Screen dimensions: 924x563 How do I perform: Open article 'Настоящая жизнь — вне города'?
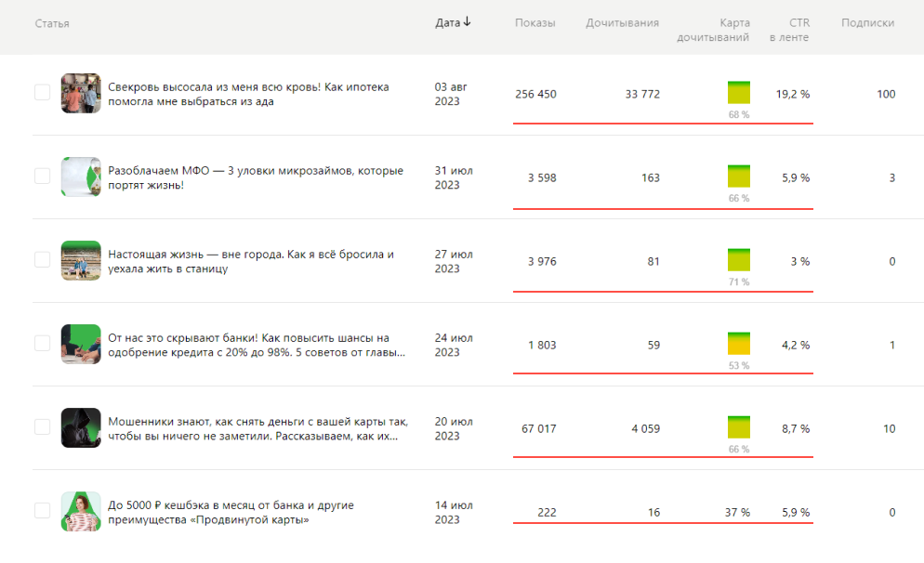[251, 261]
